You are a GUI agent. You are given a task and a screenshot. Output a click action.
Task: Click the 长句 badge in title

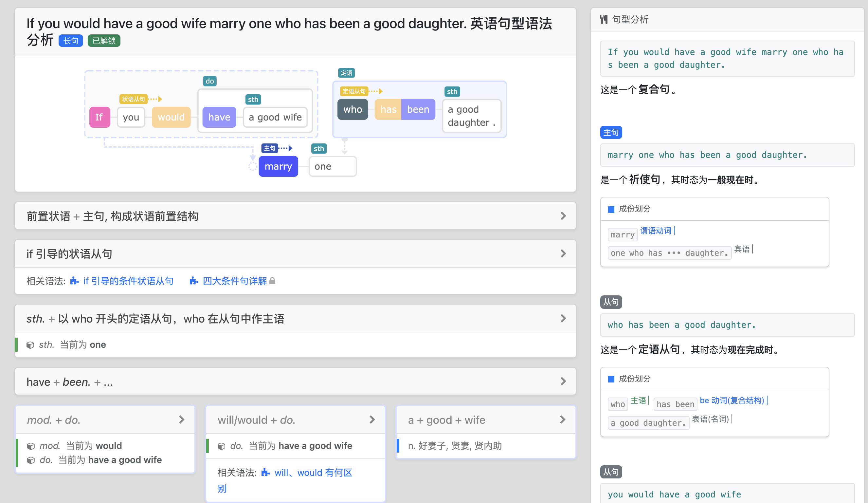click(71, 41)
